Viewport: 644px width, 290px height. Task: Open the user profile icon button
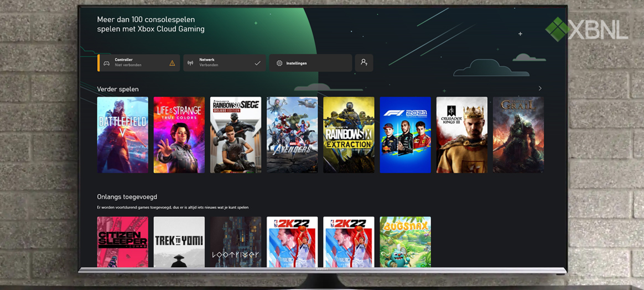364,63
